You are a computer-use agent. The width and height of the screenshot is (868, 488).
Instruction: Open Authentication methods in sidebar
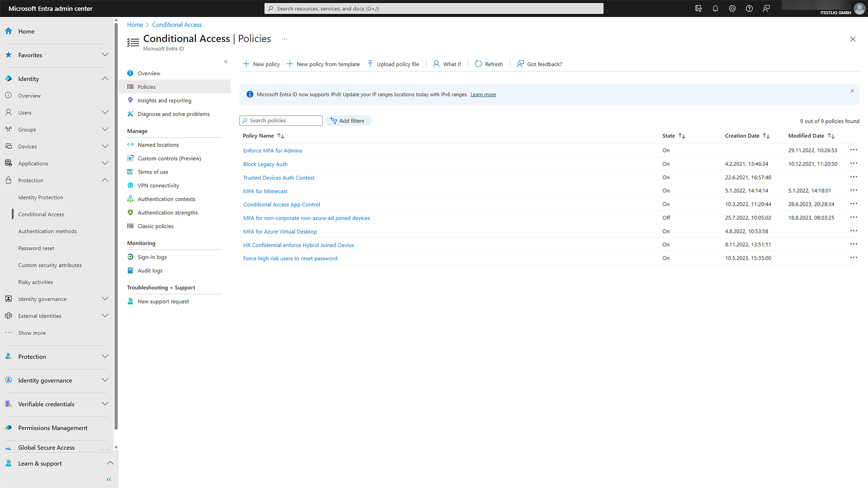click(47, 231)
